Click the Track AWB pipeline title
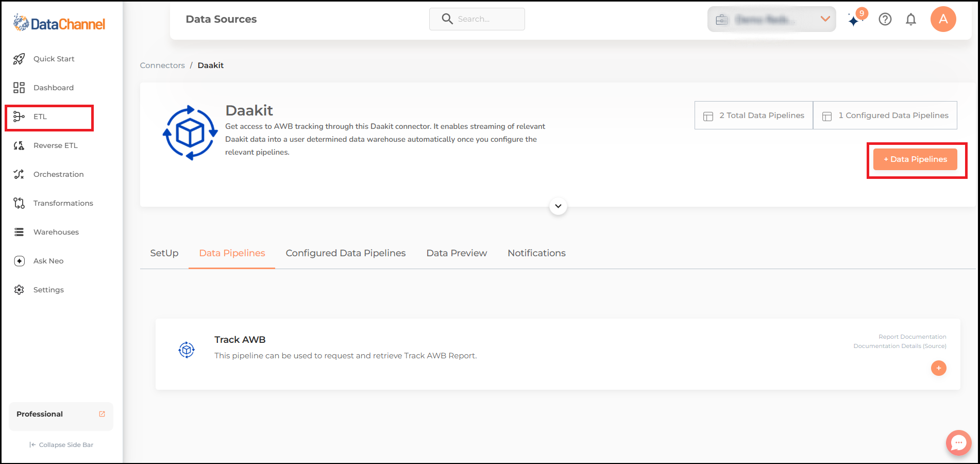980x464 pixels. pyautogui.click(x=240, y=340)
